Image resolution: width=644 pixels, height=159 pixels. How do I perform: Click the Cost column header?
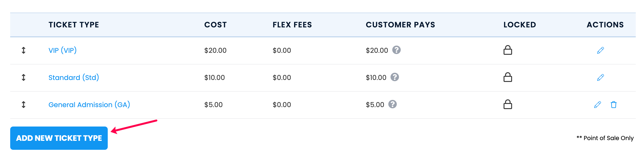[215, 25]
